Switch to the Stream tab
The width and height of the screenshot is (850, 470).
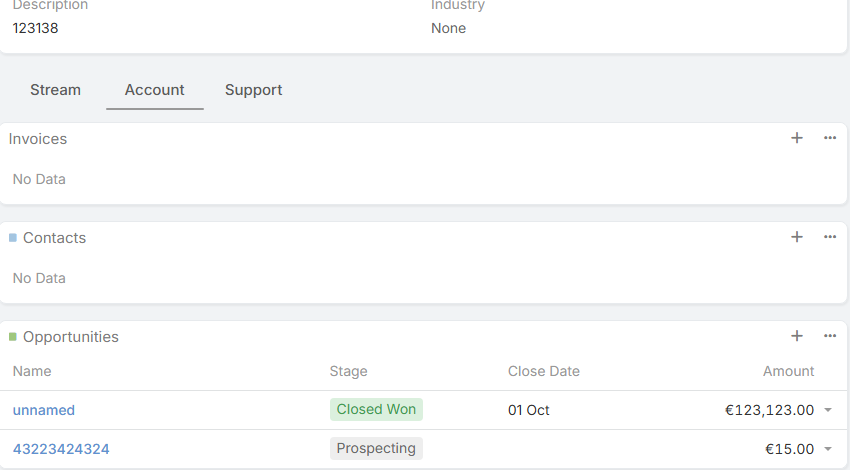click(x=55, y=90)
